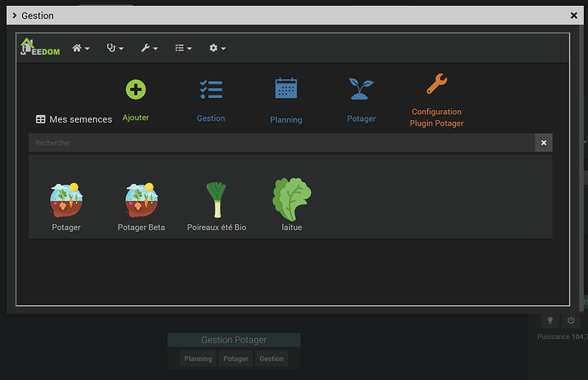Click the Gestion checklist icon

point(211,89)
